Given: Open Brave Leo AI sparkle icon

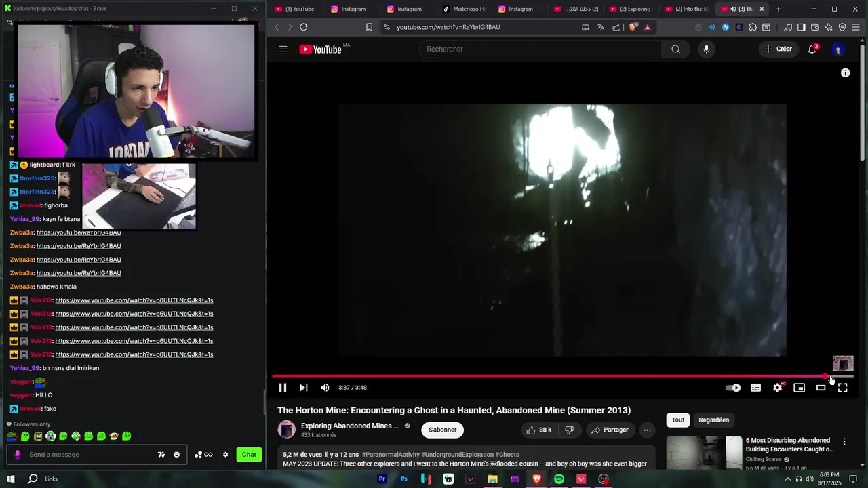Looking at the screenshot, I should click(x=829, y=27).
